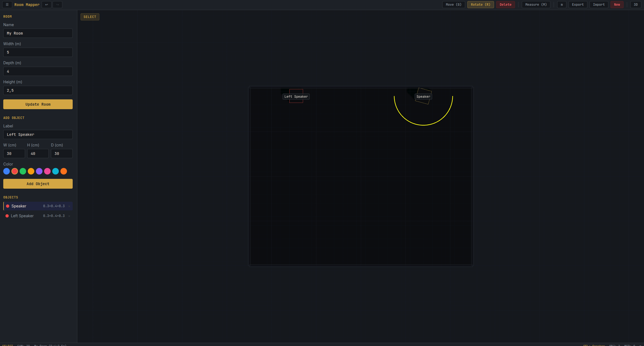Click the Update Room button
Screen dimensions: 644x346
click(38, 104)
